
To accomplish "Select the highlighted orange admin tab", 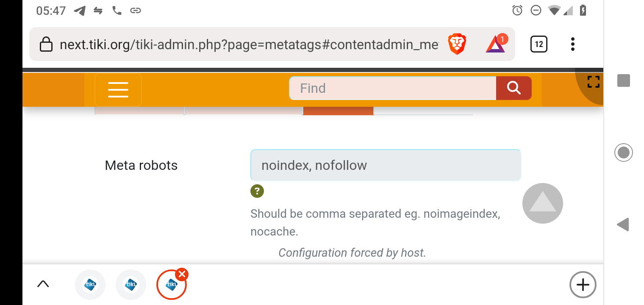I will tap(339, 111).
